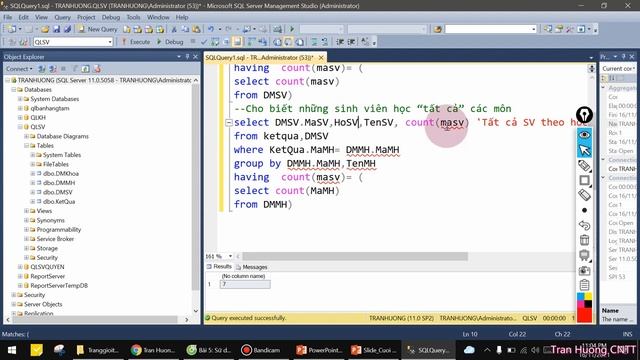Choose the black dot pen size

[584, 210]
